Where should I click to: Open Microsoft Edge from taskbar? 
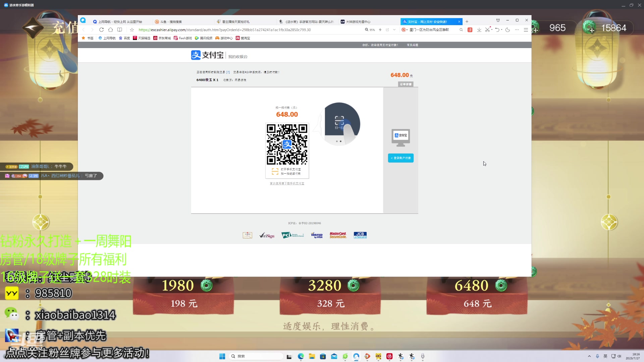coord(301,356)
